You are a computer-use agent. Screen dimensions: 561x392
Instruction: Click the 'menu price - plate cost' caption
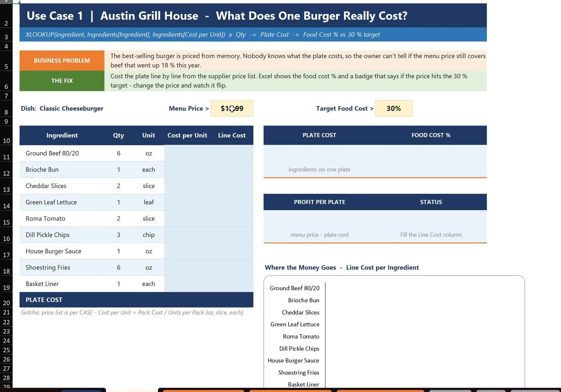(x=319, y=235)
